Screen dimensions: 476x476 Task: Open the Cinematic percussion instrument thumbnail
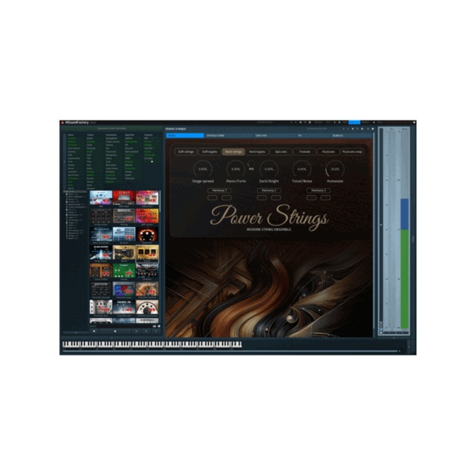[147, 307]
